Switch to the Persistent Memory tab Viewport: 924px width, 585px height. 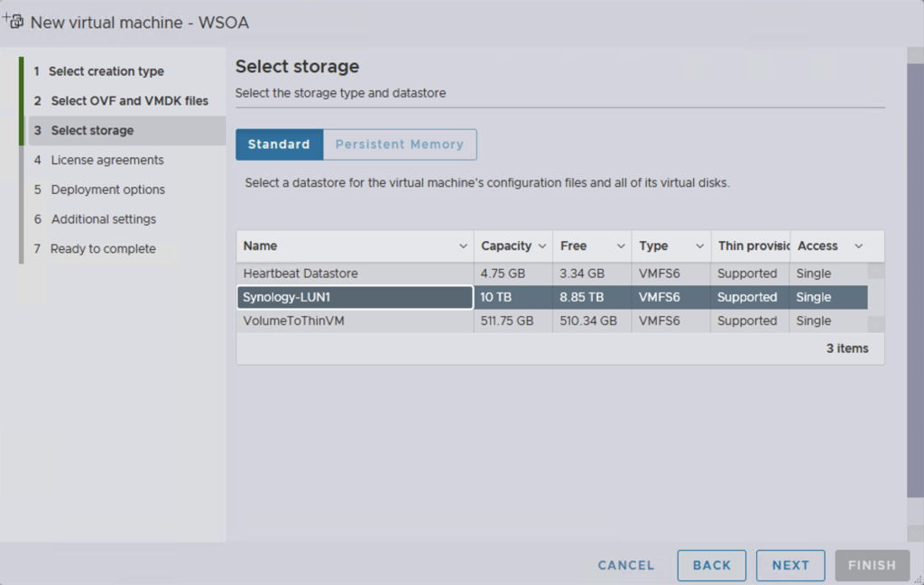(x=399, y=144)
